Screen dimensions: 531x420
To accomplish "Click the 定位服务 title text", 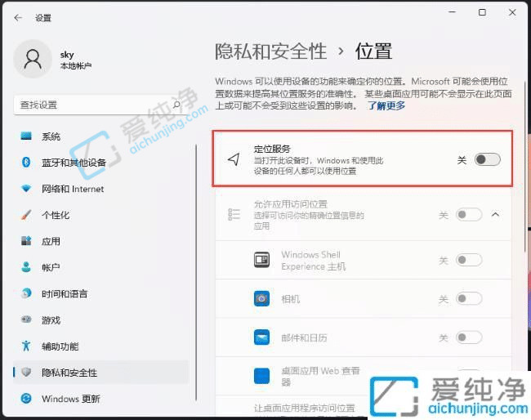I will point(272,149).
